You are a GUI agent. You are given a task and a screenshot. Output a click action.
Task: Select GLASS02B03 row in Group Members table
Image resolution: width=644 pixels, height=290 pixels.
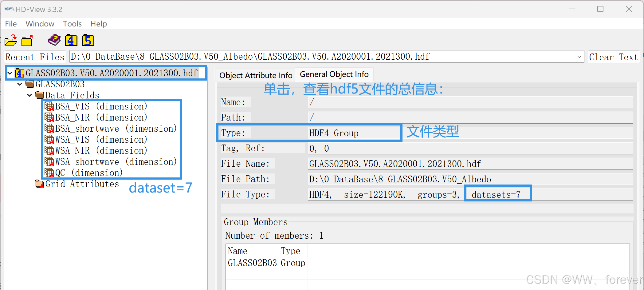(252, 263)
